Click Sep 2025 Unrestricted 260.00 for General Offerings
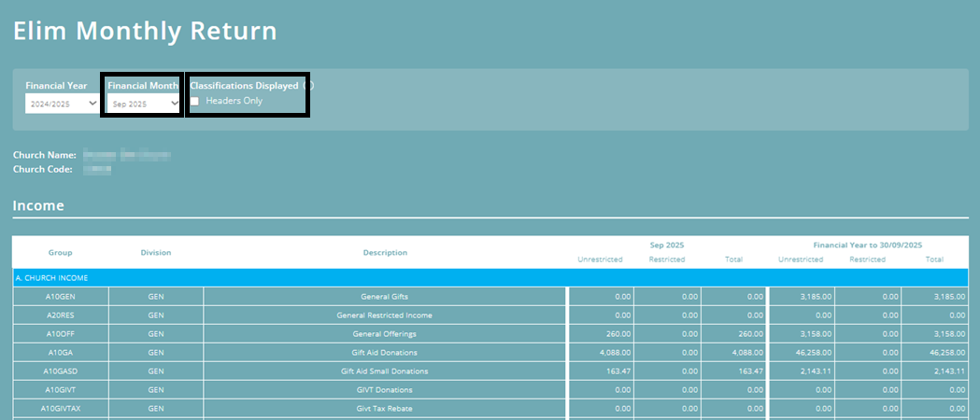980x420 pixels. 618,334
